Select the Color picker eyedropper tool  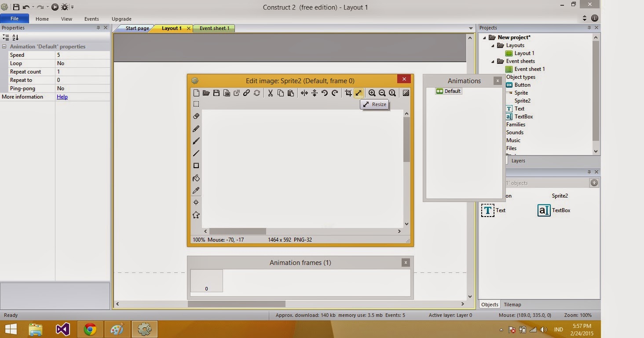(x=196, y=190)
